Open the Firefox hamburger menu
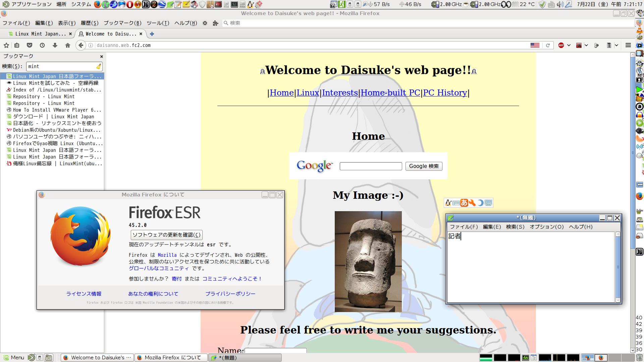This screenshot has height=362, width=644. 628,45
